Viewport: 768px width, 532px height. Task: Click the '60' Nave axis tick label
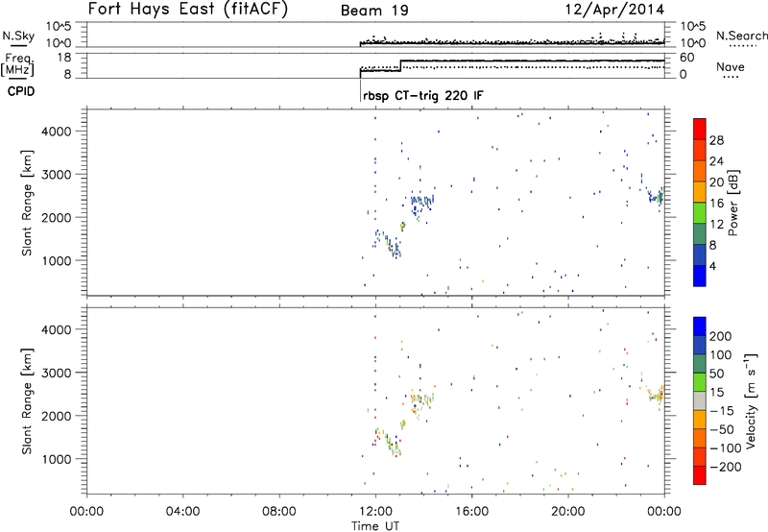pos(687,58)
